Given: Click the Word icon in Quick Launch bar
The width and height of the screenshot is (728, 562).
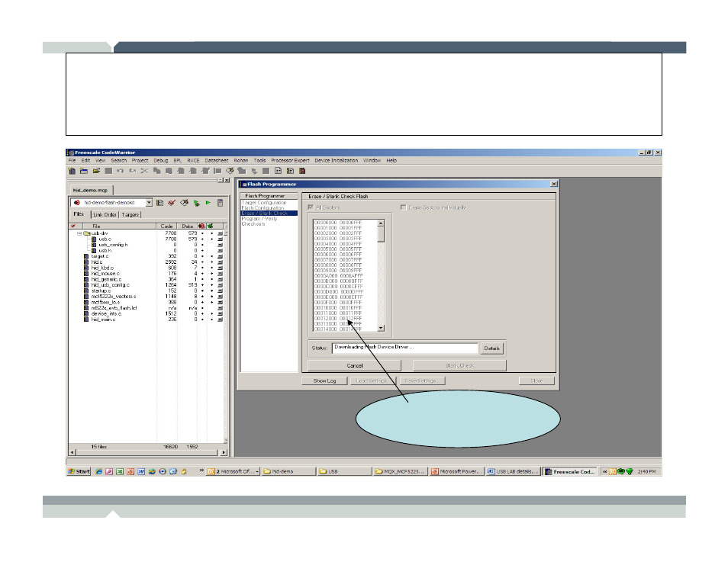Looking at the screenshot, I should point(141,471).
